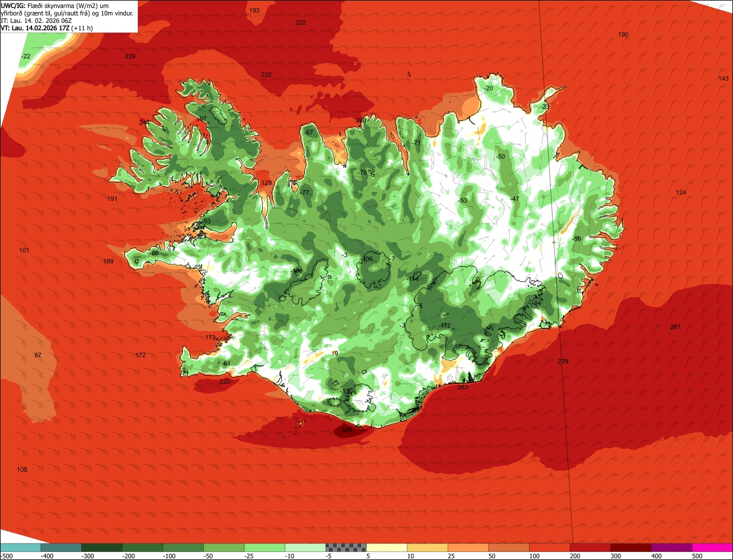The height and width of the screenshot is (560, 733).
Task: Click the map value '-71'
Action: (416, 143)
